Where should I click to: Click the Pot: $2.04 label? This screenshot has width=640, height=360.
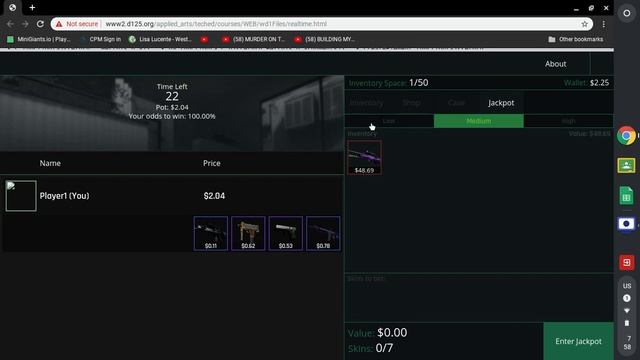click(x=172, y=107)
